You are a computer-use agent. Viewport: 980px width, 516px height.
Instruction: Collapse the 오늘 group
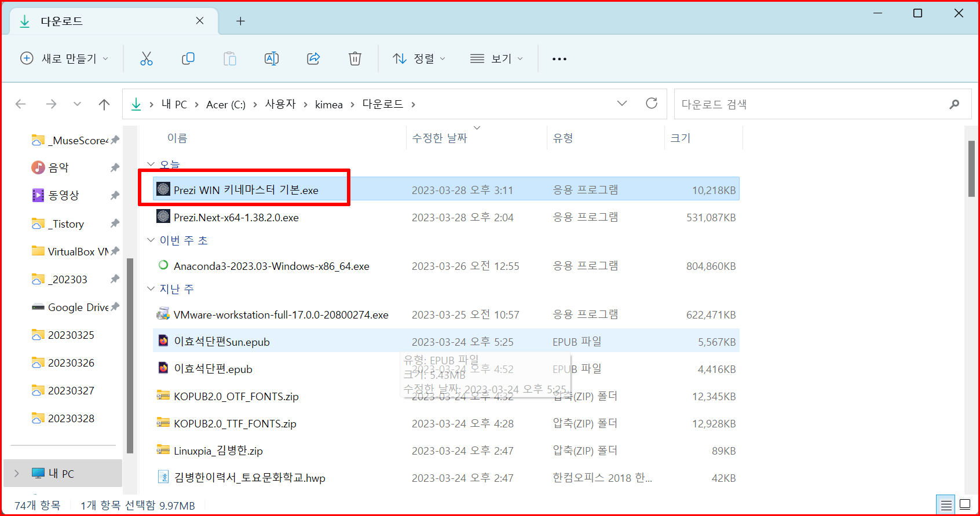click(x=151, y=164)
